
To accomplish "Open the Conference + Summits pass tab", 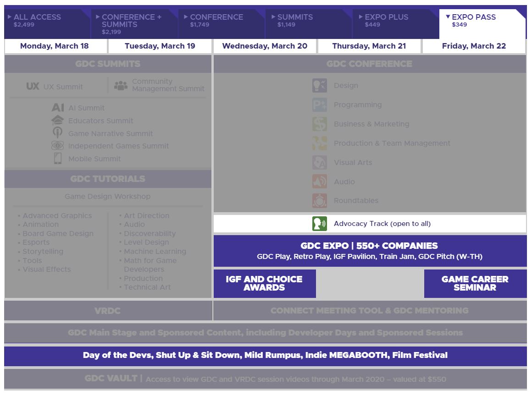I will coord(135,24).
